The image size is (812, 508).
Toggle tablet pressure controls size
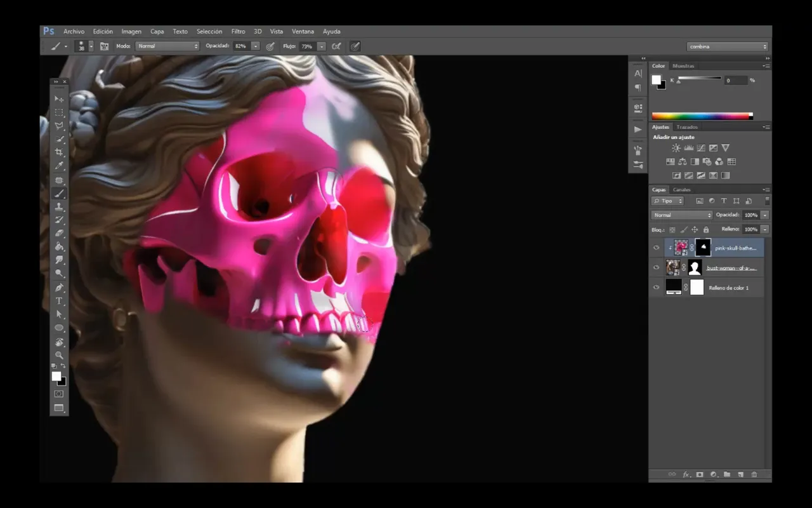[355, 46]
